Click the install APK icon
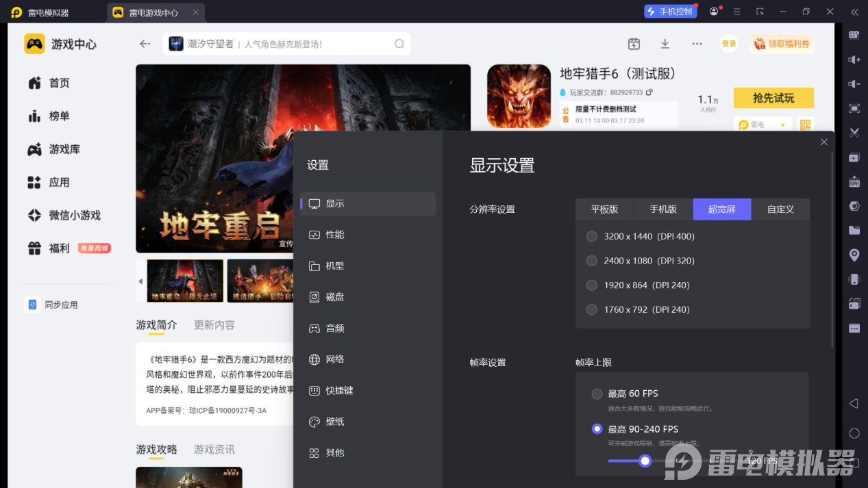This screenshot has height=488, width=868. click(x=854, y=181)
